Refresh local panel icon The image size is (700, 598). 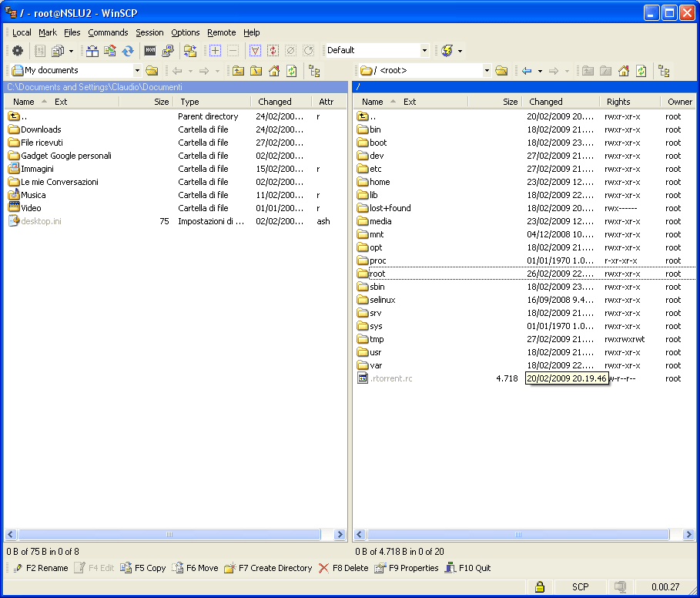(x=292, y=71)
